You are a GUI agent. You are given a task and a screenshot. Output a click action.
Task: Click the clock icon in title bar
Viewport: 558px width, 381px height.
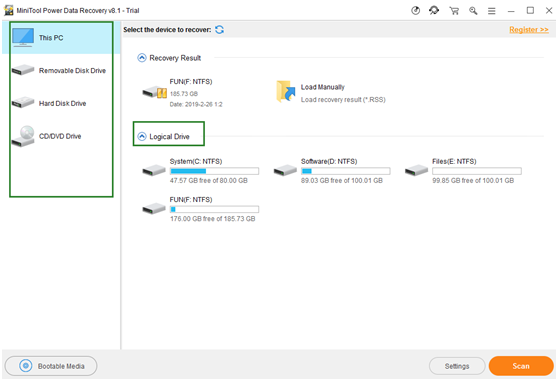point(415,11)
